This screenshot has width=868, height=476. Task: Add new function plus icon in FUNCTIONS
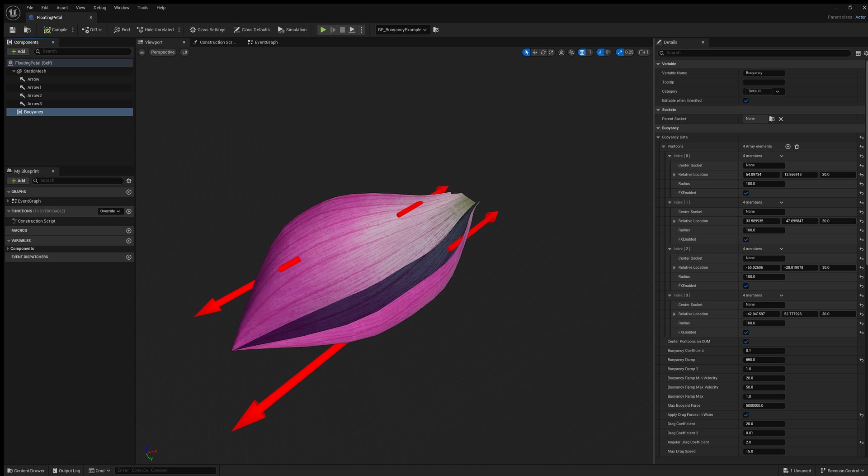(129, 211)
